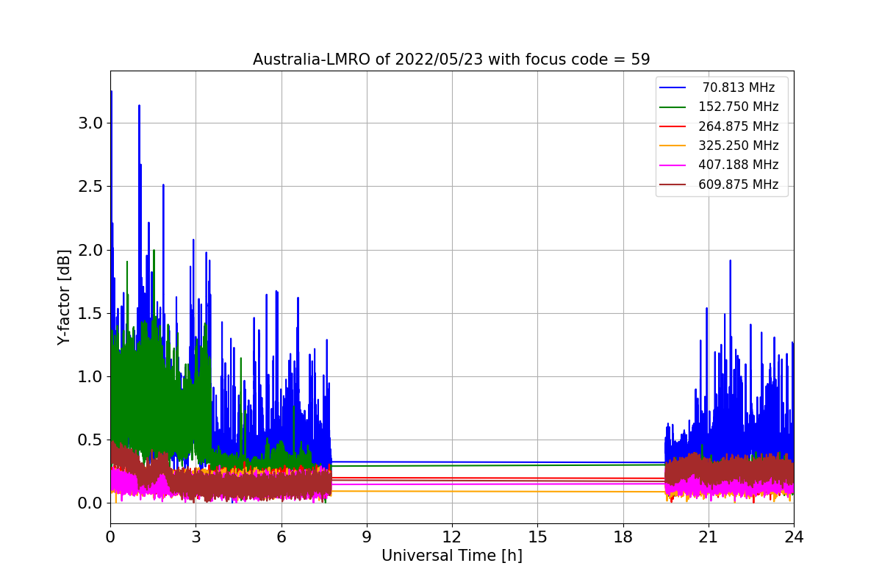Click the 3 tick on time axis
The height and width of the screenshot is (588, 882).
tap(196, 537)
